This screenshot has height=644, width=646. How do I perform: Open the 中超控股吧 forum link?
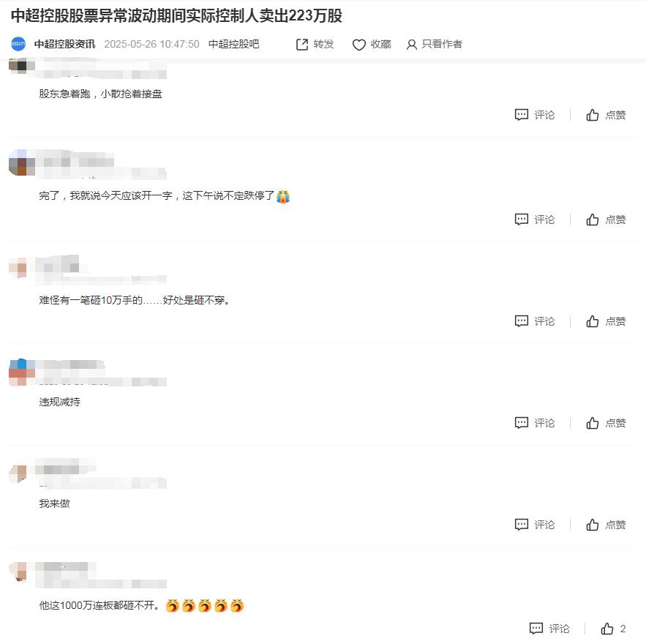tap(233, 44)
